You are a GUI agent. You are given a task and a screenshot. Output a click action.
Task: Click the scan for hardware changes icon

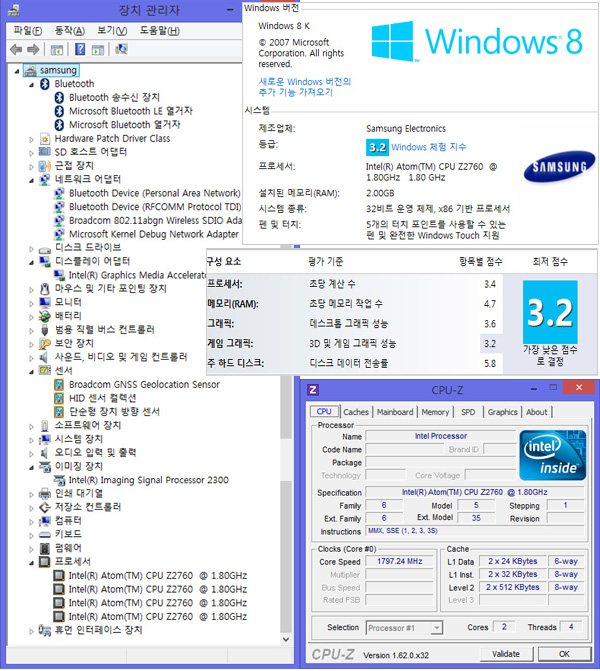(122, 49)
